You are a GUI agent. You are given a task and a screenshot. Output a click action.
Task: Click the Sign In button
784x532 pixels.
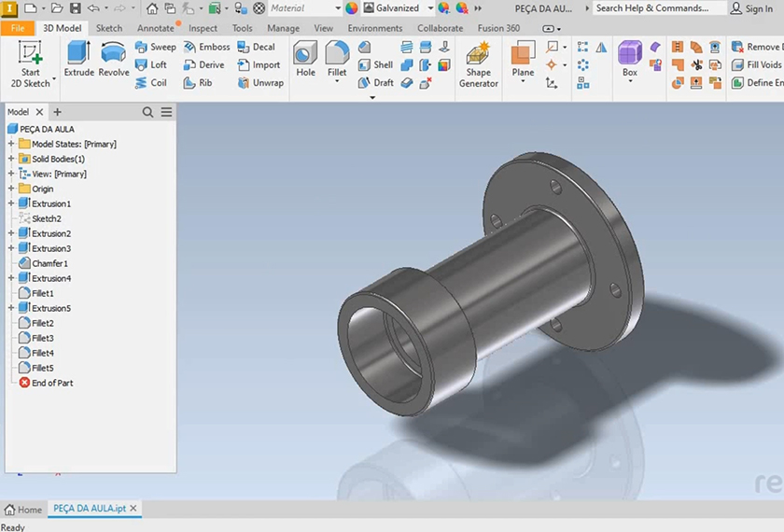coord(751,8)
